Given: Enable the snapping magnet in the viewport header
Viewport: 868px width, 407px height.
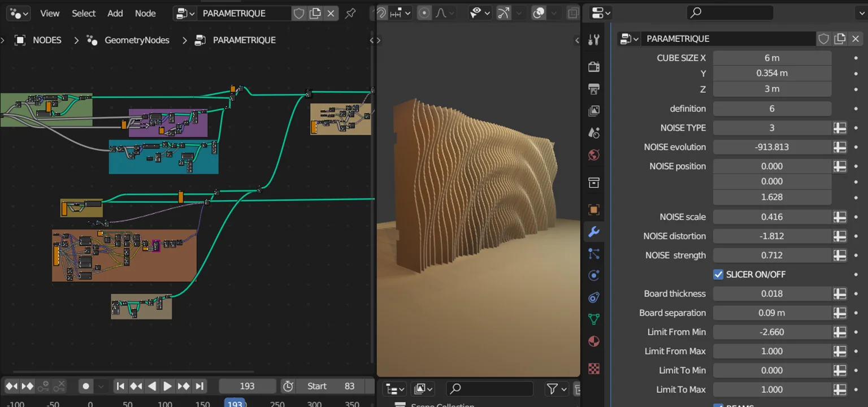Looking at the screenshot, I should coord(383,12).
